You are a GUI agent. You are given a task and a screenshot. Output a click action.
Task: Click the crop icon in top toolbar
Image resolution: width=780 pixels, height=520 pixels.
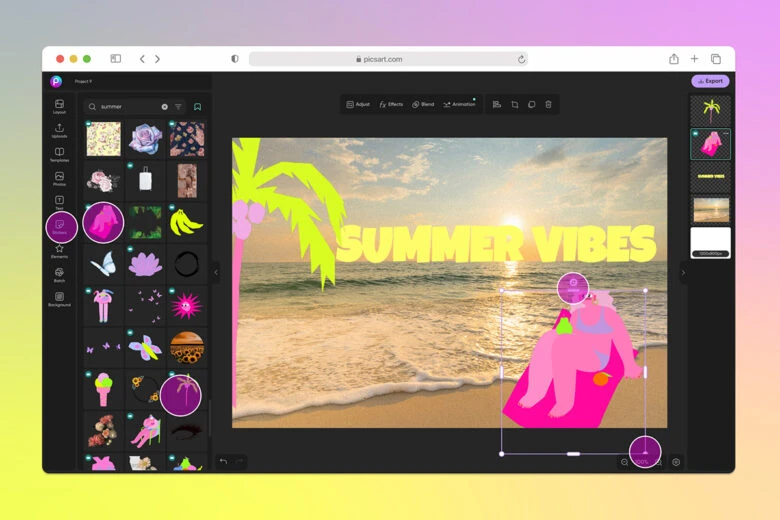click(515, 104)
